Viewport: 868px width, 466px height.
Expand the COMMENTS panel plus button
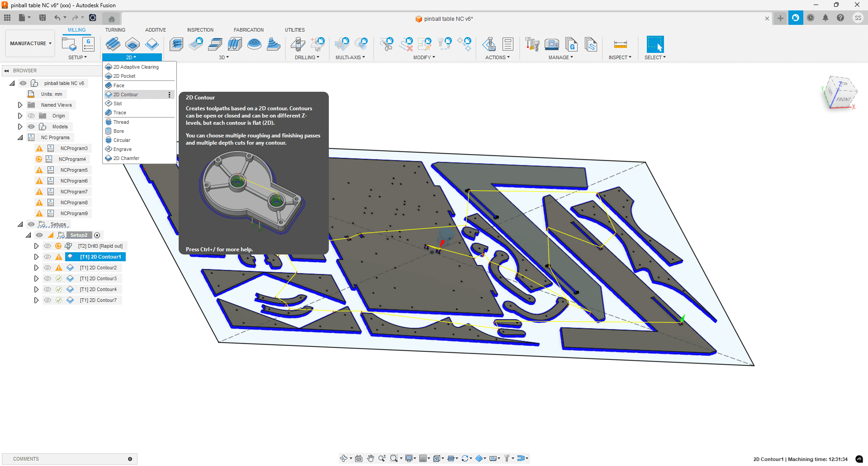(130, 459)
